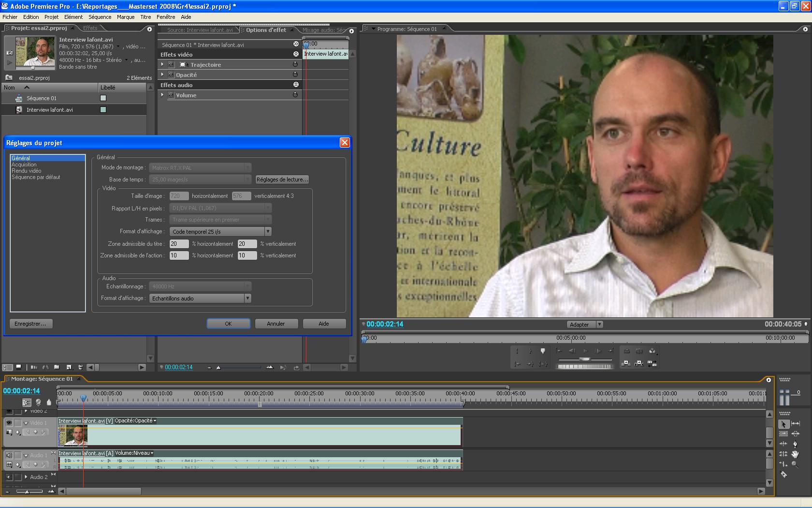This screenshot has width=812, height=508.
Task: Click OK in Réglages du projet
Action: tap(228, 324)
